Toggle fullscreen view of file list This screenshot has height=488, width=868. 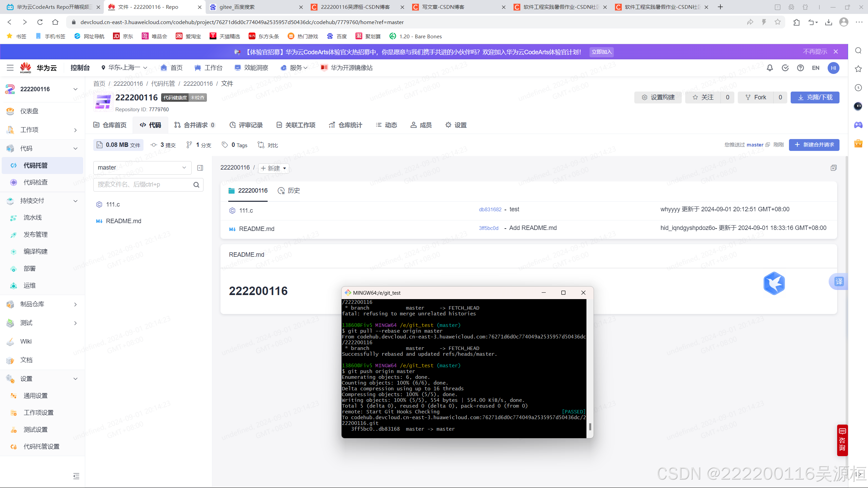pos(833,168)
